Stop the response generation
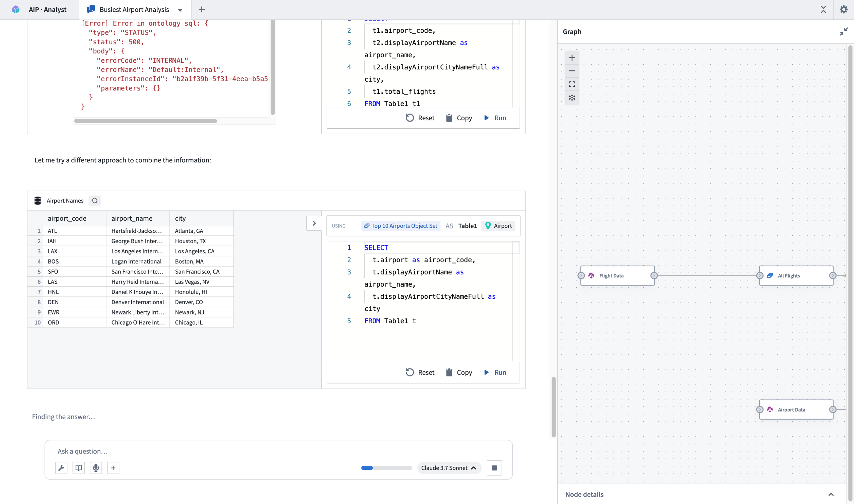The height and width of the screenshot is (504, 854). click(x=494, y=467)
